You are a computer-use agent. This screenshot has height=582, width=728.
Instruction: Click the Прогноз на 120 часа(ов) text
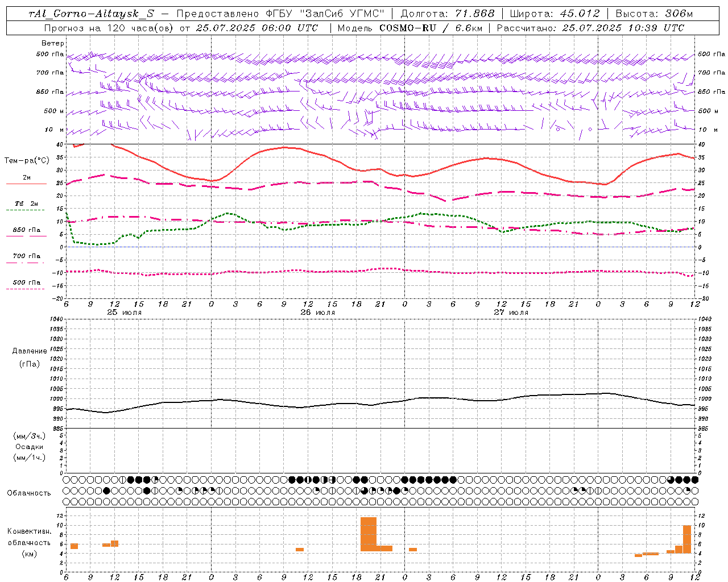[109, 28]
